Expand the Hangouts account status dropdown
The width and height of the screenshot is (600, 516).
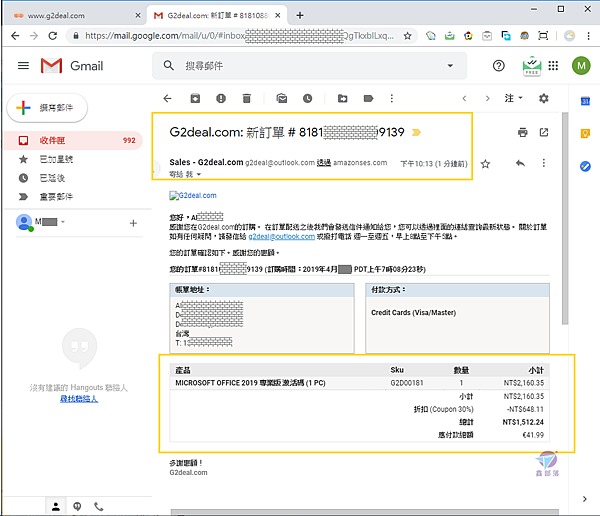[x=63, y=222]
